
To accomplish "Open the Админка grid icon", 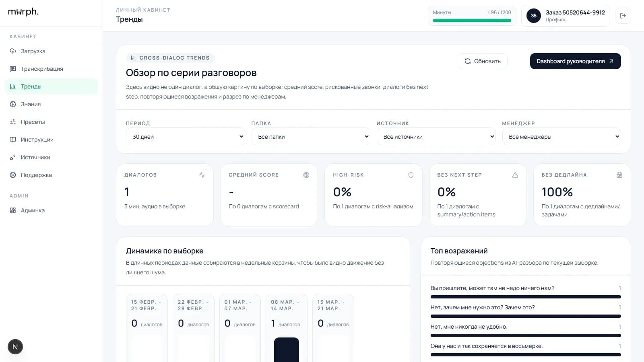I will point(13,210).
